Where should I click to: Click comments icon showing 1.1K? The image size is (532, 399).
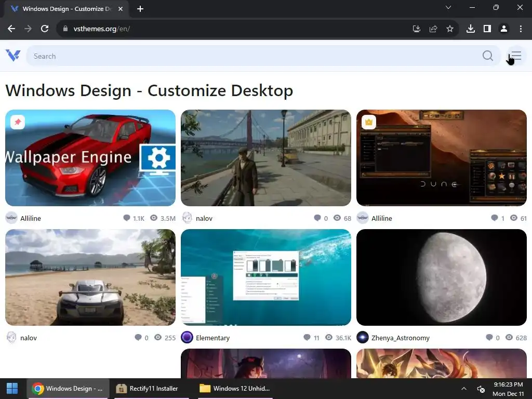click(127, 218)
